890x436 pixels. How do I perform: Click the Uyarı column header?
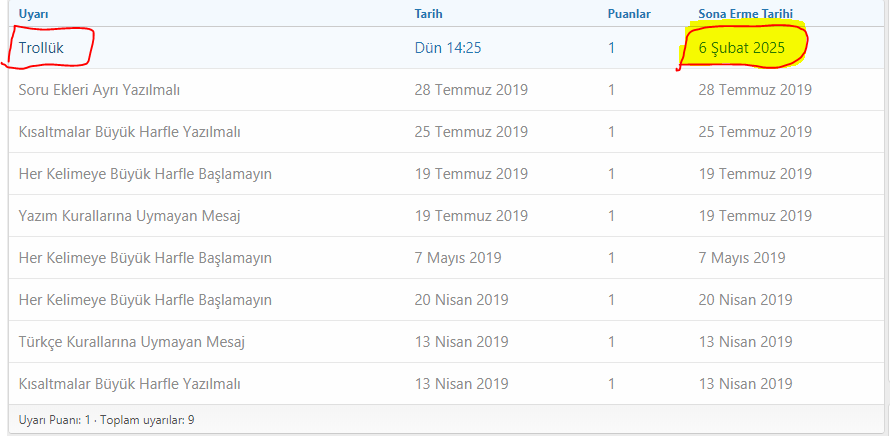33,14
